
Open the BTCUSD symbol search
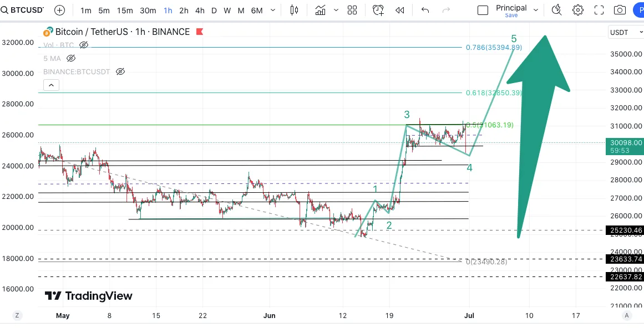[23, 10]
